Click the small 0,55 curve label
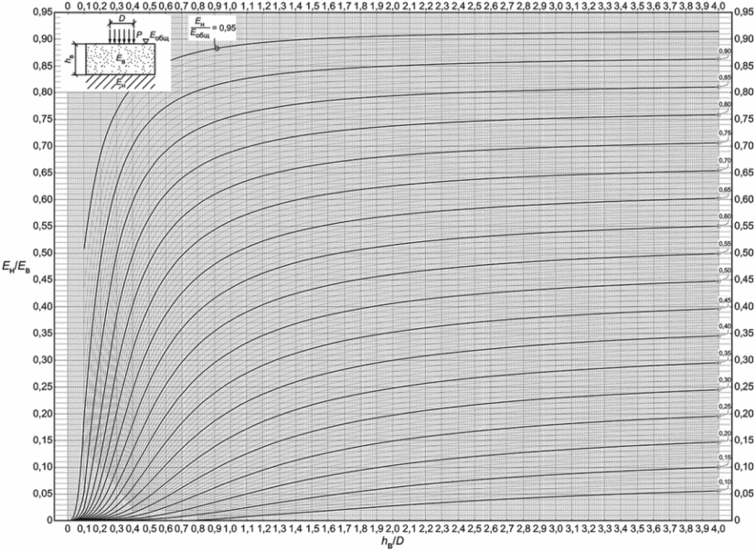 point(725,244)
